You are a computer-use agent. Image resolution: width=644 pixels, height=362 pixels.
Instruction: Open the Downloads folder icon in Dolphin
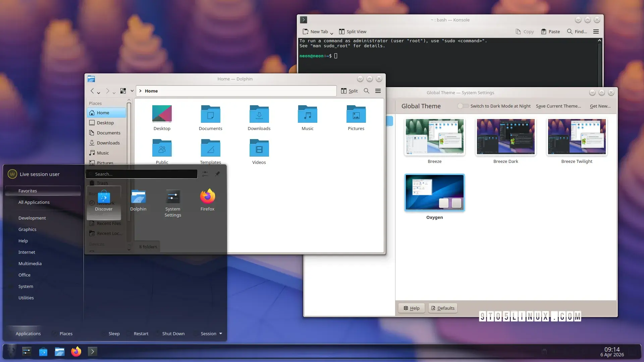coord(259,118)
